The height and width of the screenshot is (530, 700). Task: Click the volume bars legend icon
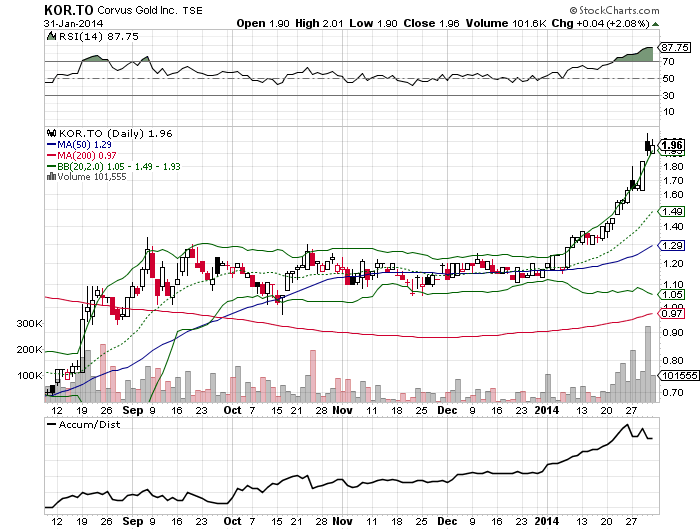[x=51, y=177]
